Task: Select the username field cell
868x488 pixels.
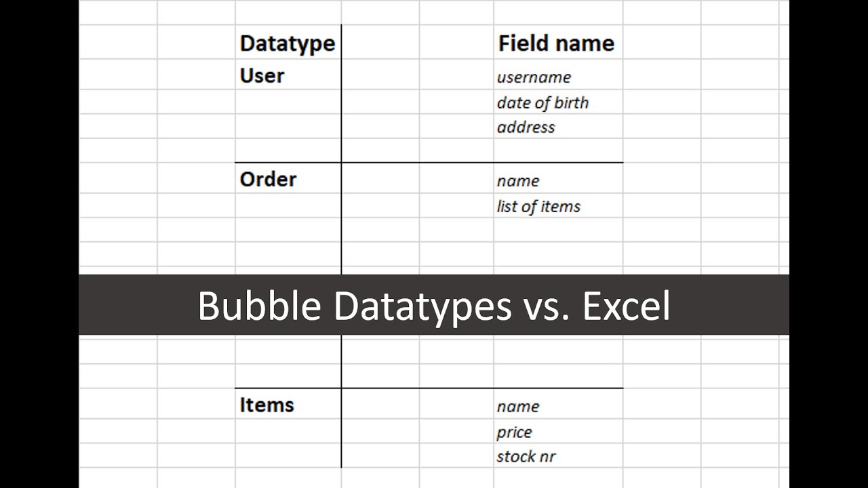Action: [x=534, y=77]
